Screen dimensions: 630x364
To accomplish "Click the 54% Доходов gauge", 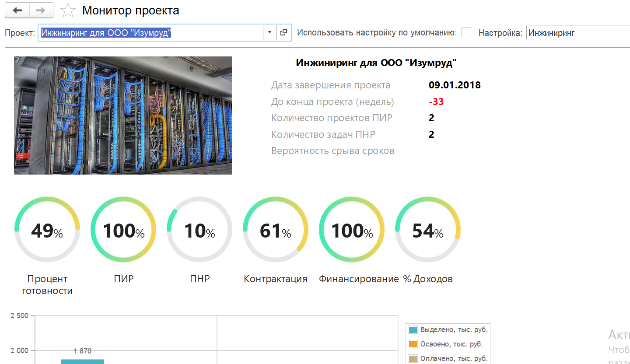I will tap(428, 229).
